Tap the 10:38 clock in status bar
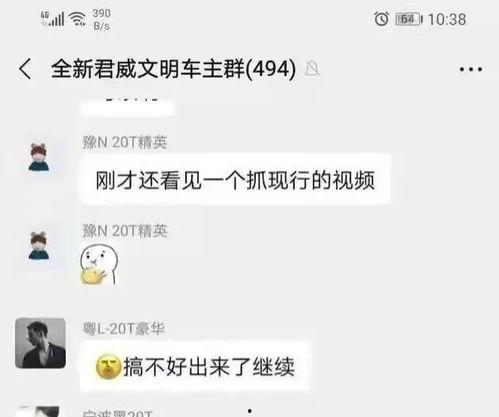 (x=447, y=19)
